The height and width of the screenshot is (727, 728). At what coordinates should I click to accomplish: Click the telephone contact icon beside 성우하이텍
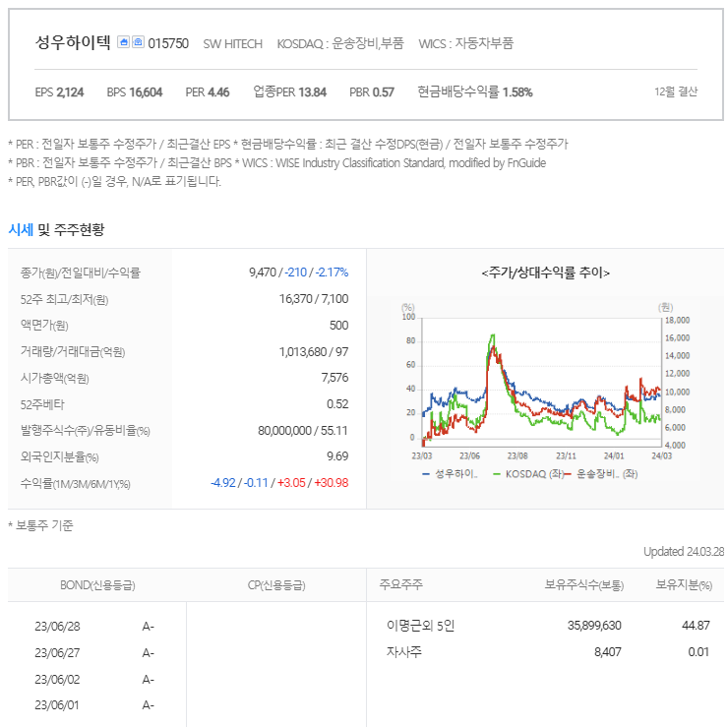(x=138, y=41)
